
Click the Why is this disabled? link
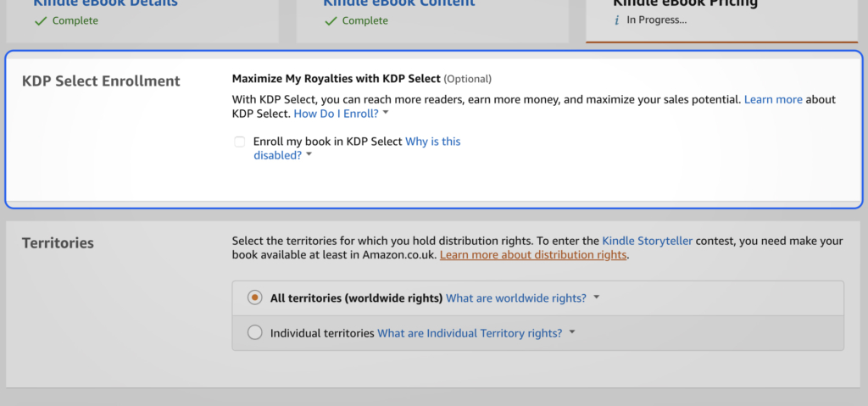(432, 142)
